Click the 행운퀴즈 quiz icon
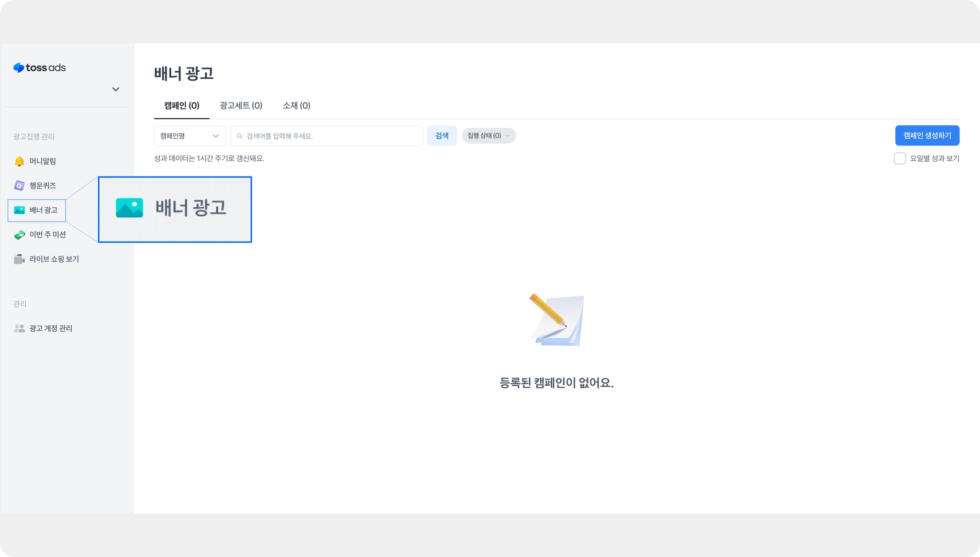The image size is (980, 557). 19,186
